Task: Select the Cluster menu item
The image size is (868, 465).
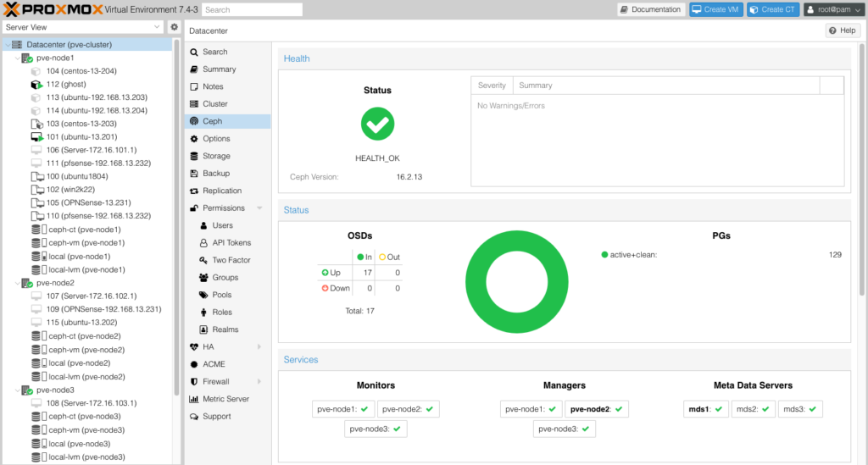Action: click(x=227, y=104)
